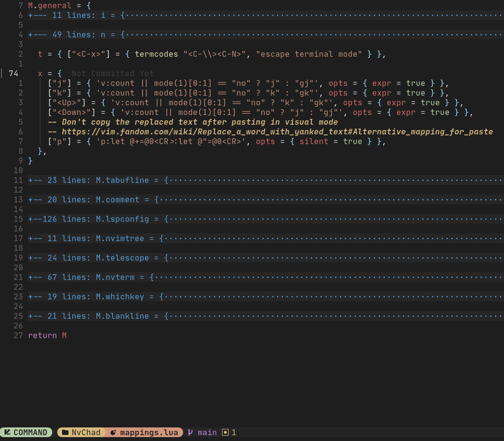The image size is (504, 441).
Task: Click the closing '}' of M.general
Action: point(31,161)
